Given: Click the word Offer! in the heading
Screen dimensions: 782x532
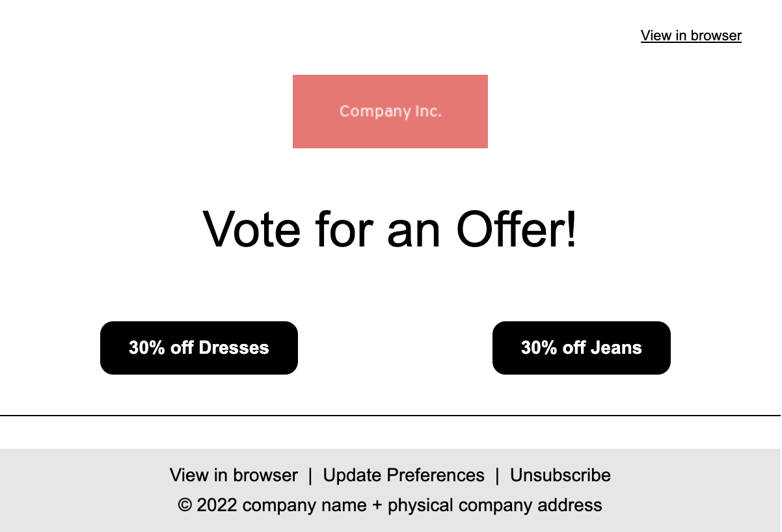Looking at the screenshot, I should coord(517,229).
